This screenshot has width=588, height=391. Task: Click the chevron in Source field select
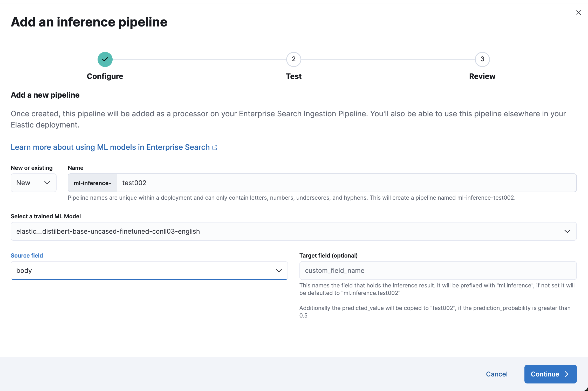279,271
